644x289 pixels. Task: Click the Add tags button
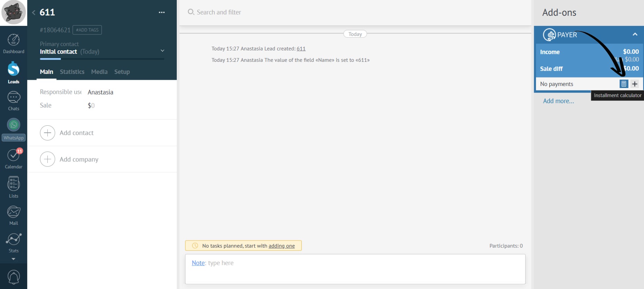click(x=87, y=30)
